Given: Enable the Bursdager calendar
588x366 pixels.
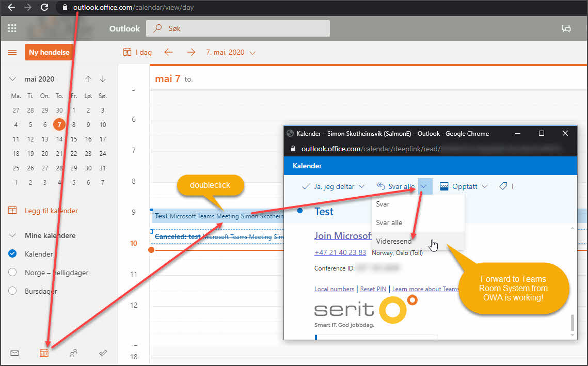Looking at the screenshot, I should (x=12, y=291).
